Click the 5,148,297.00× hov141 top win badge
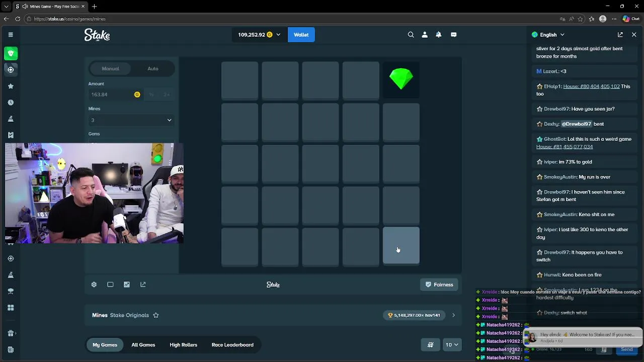Screen dimensions: 644x362 414,315
